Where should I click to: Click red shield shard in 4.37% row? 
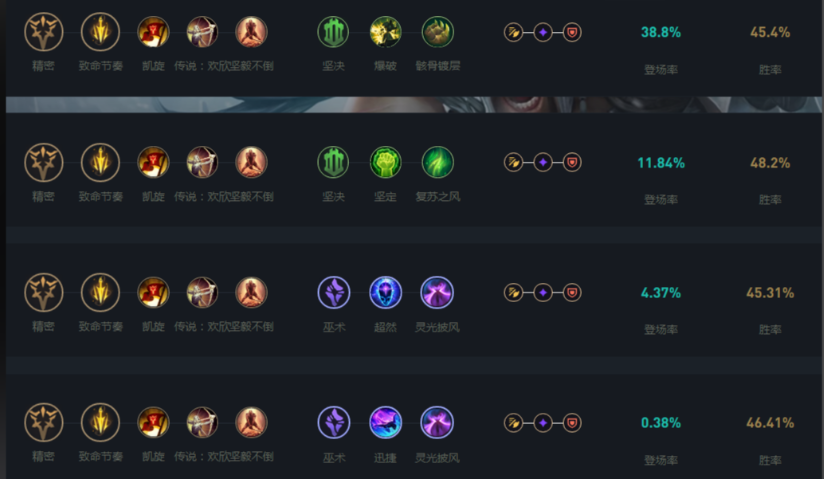(x=572, y=292)
